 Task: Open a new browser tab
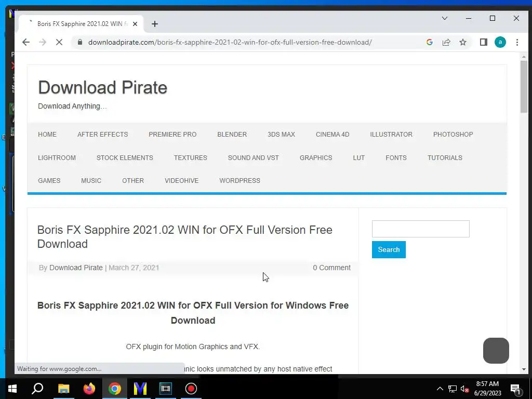pos(155,24)
